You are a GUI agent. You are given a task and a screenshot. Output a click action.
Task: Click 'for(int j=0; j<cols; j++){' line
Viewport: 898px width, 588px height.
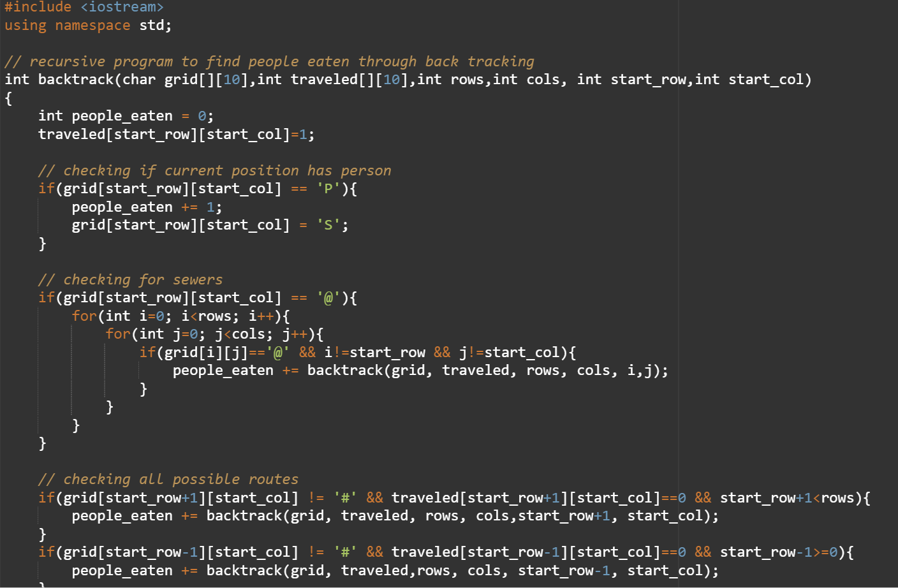click(x=215, y=334)
